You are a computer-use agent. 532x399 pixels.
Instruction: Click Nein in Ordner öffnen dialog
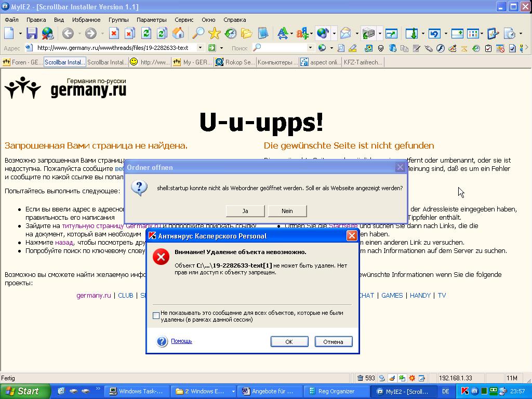(287, 211)
